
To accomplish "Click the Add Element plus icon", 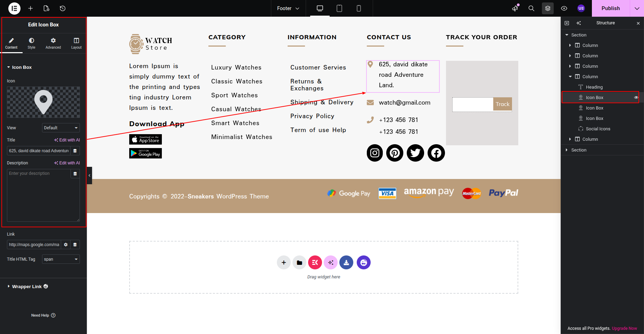I will tap(31, 8).
